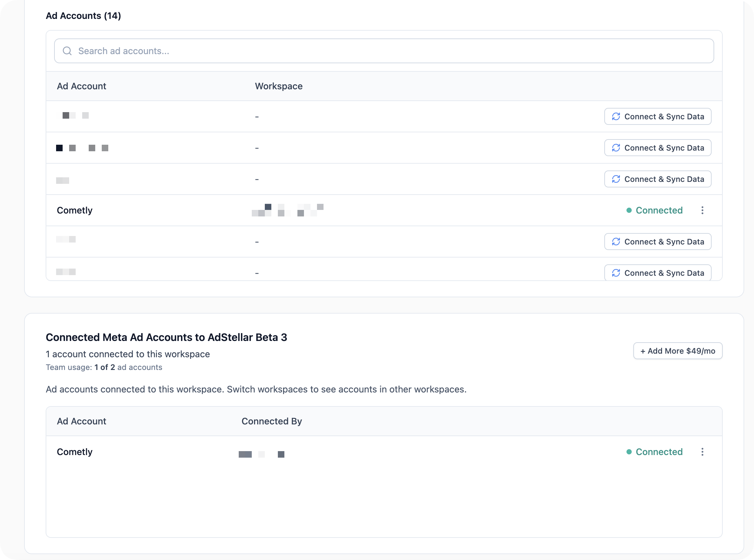Click Connected status in lower workspace table
754x560 pixels.
659,452
